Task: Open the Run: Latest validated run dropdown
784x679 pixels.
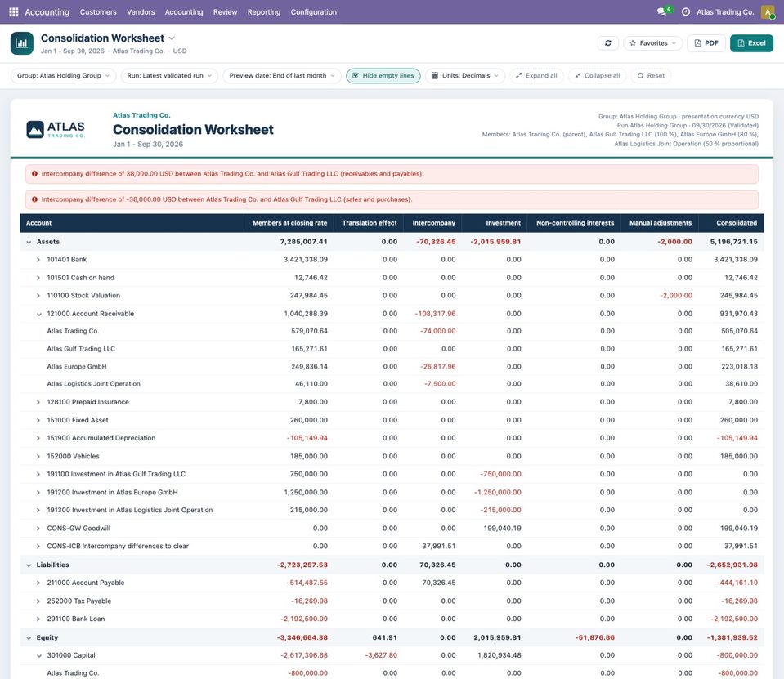Action: pos(169,76)
